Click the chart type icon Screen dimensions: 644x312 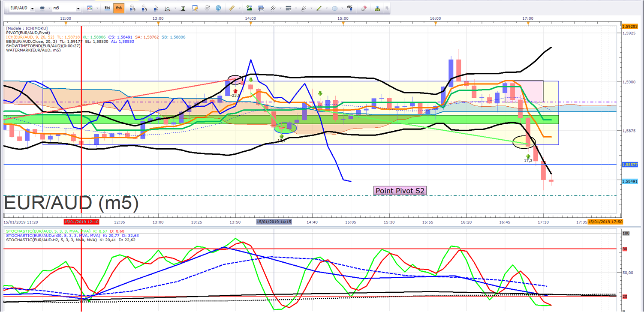coord(90,8)
